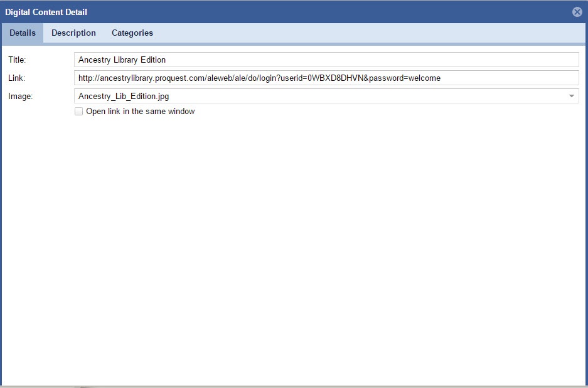This screenshot has height=388, width=588.
Task: Select the Details tab
Action: [23, 33]
